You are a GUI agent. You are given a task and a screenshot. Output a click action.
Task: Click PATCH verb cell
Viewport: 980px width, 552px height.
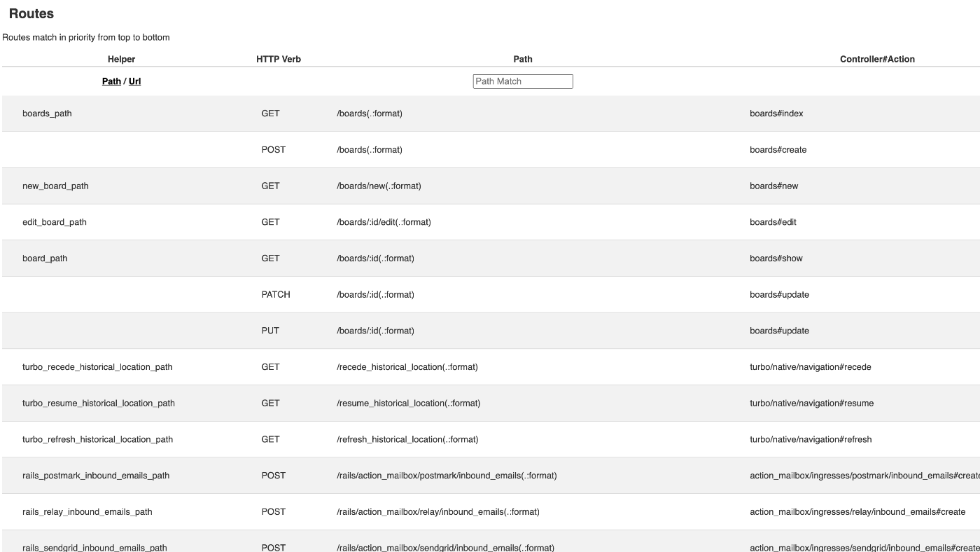tap(276, 295)
